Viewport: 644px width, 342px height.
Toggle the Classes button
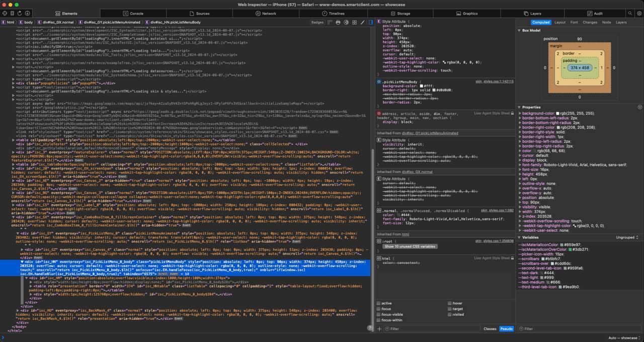pyautogui.click(x=490, y=329)
